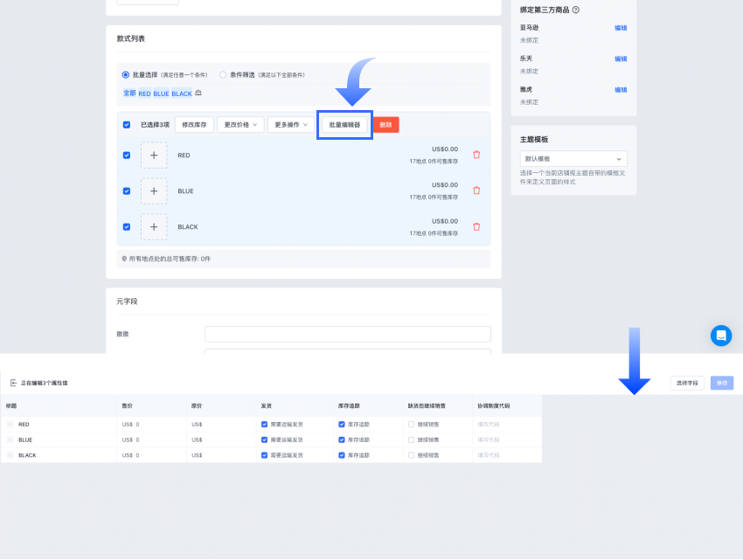This screenshot has height=560, width=743.
Task: Click drag handle of RED editor row
Action: point(10,425)
